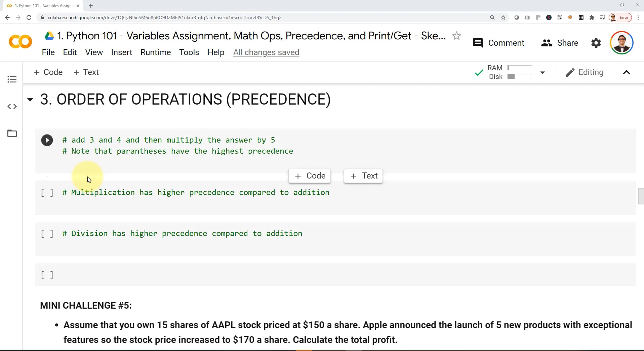Click the Comment button
The height and width of the screenshot is (351, 644).
[x=498, y=43]
